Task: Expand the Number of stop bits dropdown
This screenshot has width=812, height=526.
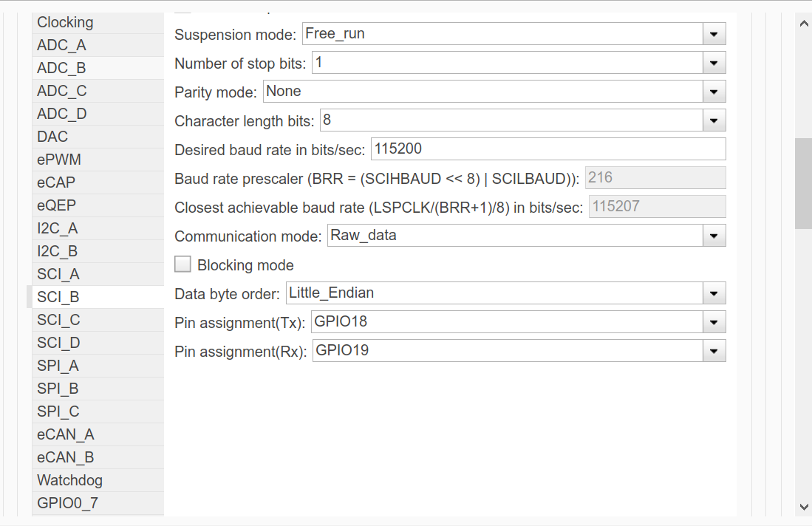Action: (714, 63)
